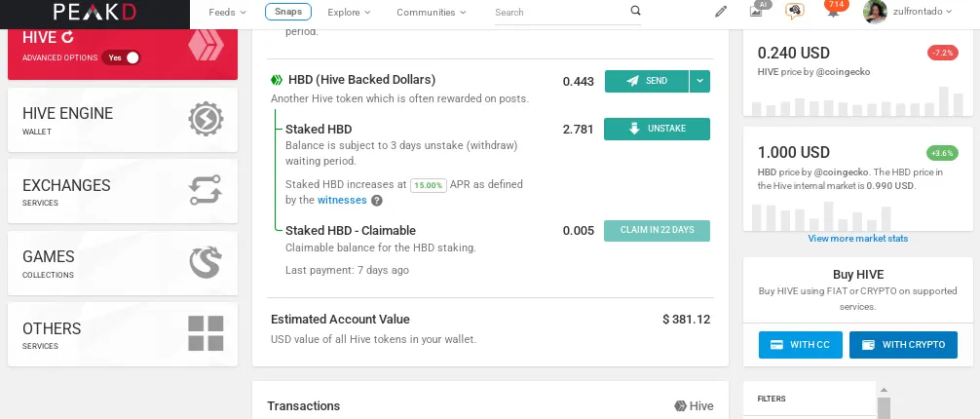Click the pencil compose post icon
Viewport: 980px width, 419px height.
click(x=721, y=12)
